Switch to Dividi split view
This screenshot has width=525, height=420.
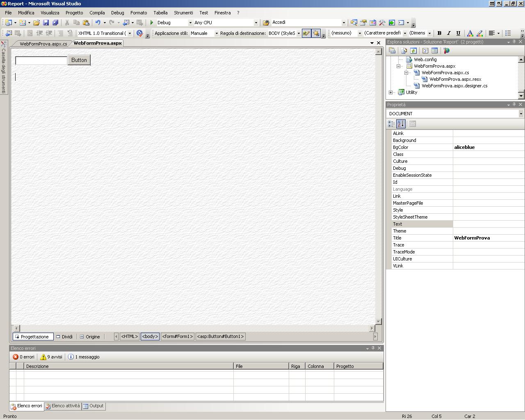click(64, 337)
